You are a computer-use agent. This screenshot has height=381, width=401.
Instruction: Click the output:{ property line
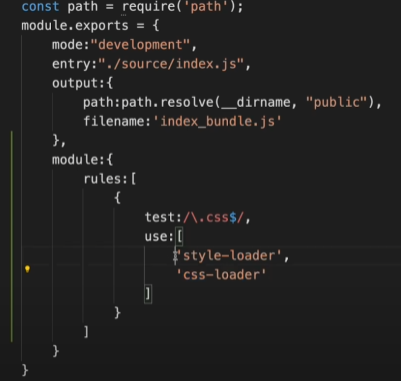(x=83, y=83)
